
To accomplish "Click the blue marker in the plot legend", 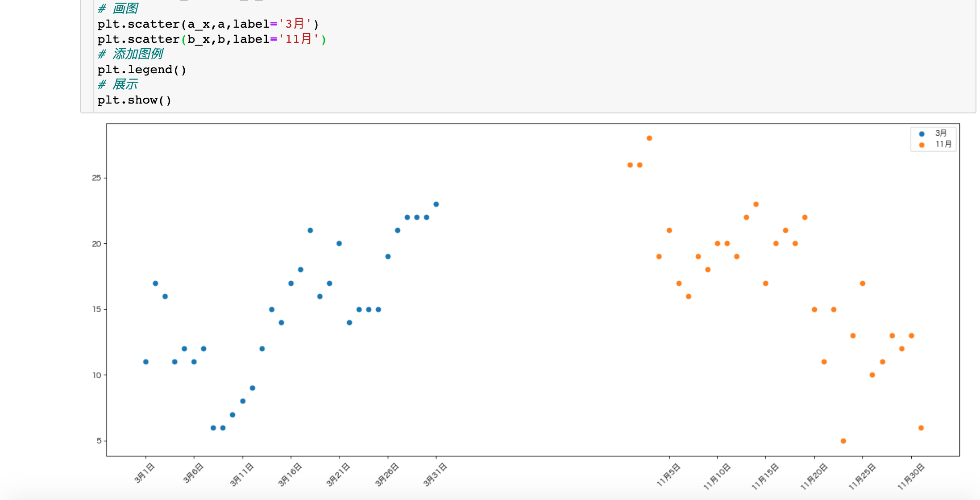I will (x=922, y=134).
